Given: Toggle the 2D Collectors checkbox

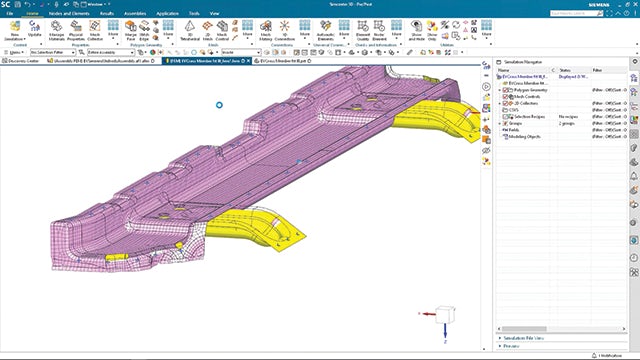Looking at the screenshot, I should 505,103.
